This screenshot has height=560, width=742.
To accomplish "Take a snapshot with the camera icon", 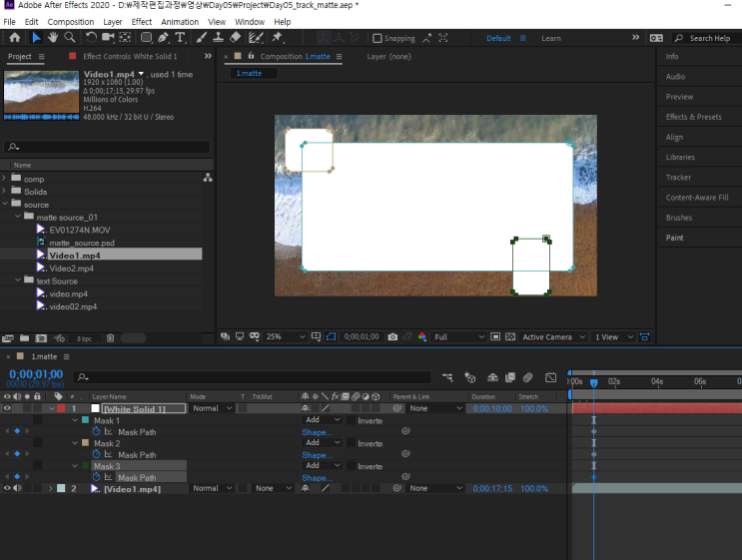I will click(x=392, y=337).
